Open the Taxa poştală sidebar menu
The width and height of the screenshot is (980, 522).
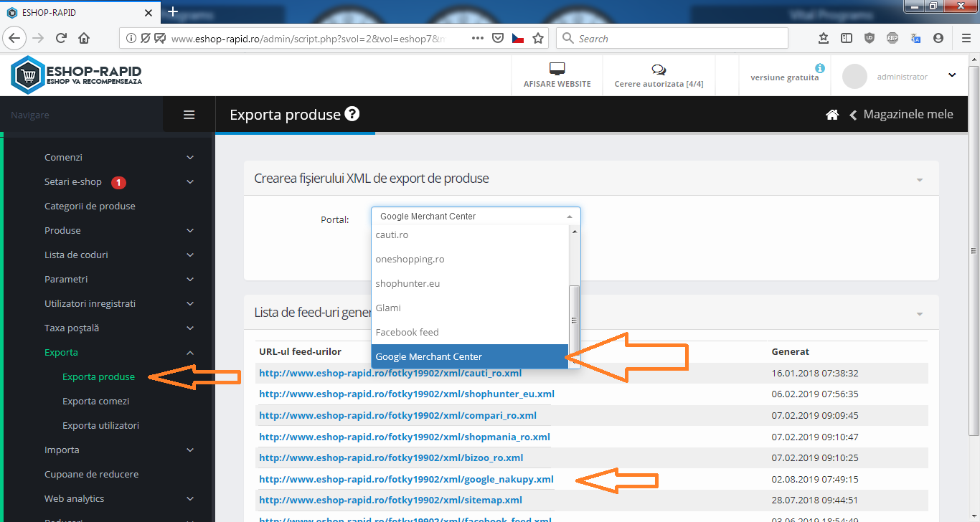pyautogui.click(x=72, y=328)
